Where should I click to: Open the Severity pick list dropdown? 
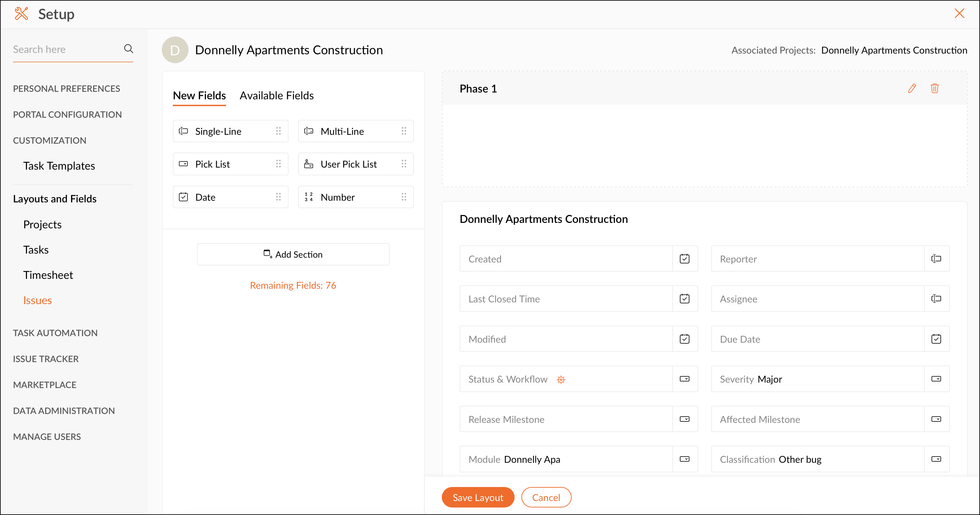(x=936, y=379)
